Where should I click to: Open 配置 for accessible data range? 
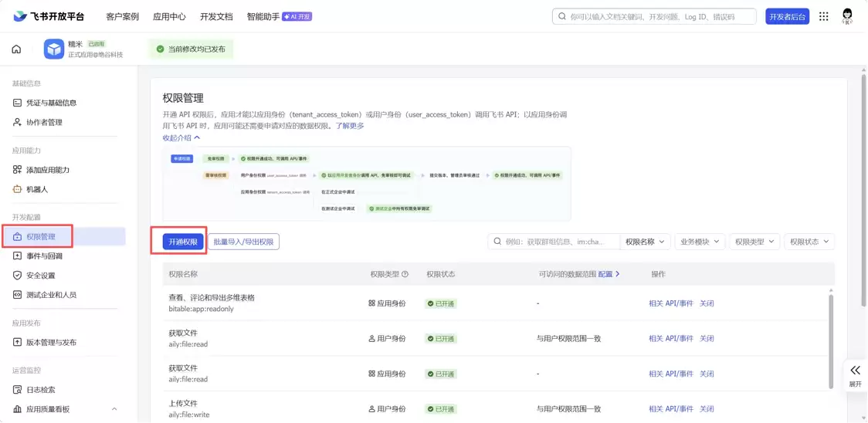pyautogui.click(x=609, y=274)
